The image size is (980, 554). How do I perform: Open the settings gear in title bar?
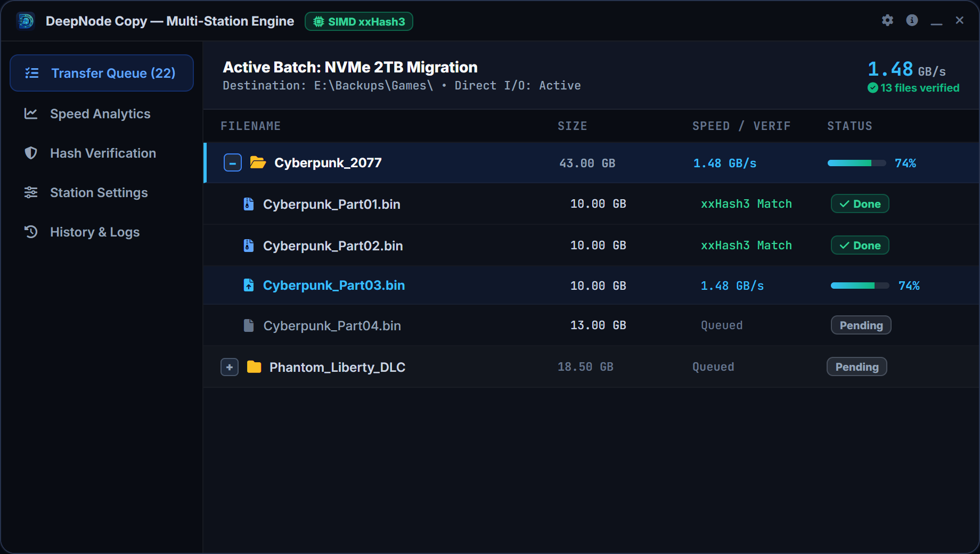887,20
